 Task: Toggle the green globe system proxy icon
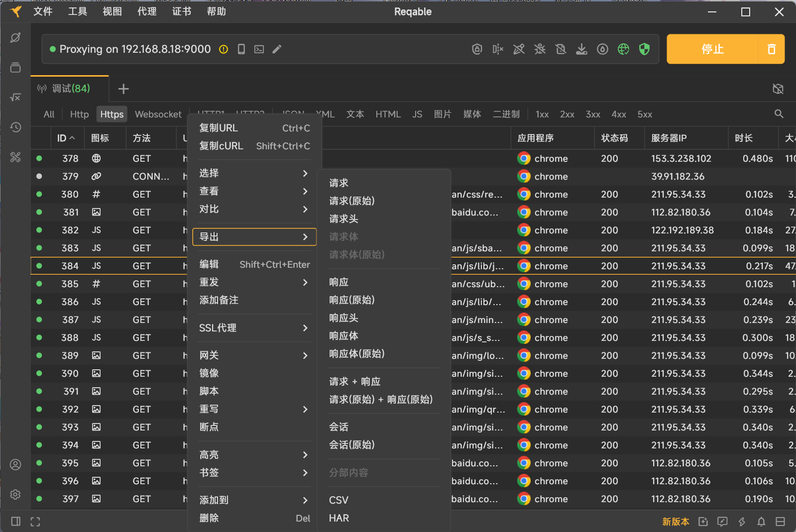[624, 49]
